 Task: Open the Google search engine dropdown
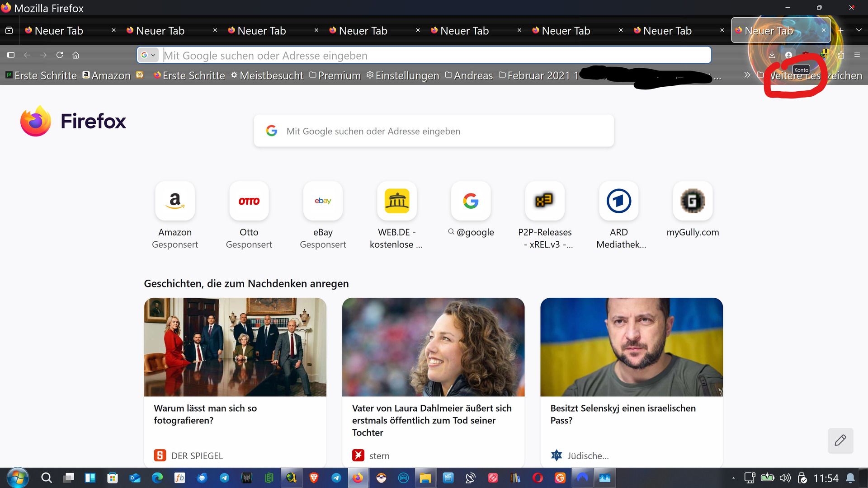tap(148, 55)
